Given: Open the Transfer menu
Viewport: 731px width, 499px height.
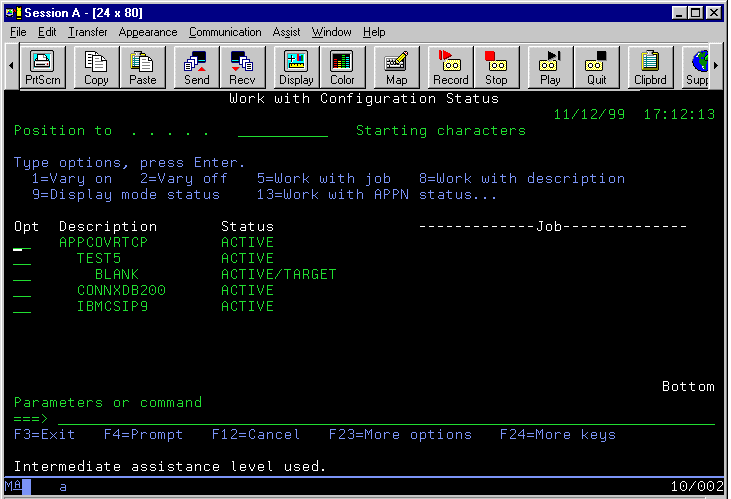Looking at the screenshot, I should (x=87, y=32).
